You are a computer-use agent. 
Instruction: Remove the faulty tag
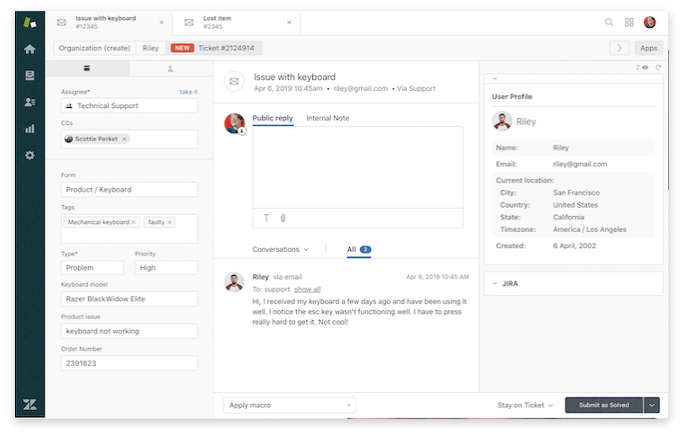pyautogui.click(x=170, y=222)
